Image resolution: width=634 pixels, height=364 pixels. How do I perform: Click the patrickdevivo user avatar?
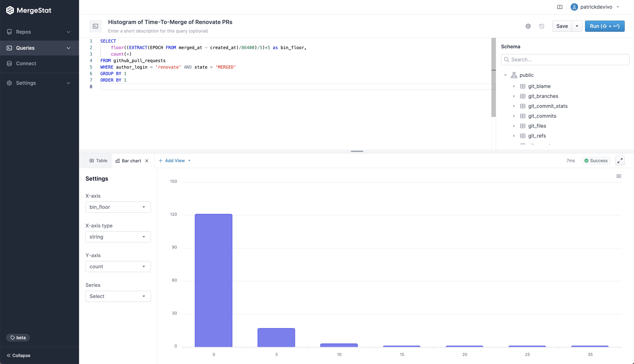pyautogui.click(x=574, y=7)
